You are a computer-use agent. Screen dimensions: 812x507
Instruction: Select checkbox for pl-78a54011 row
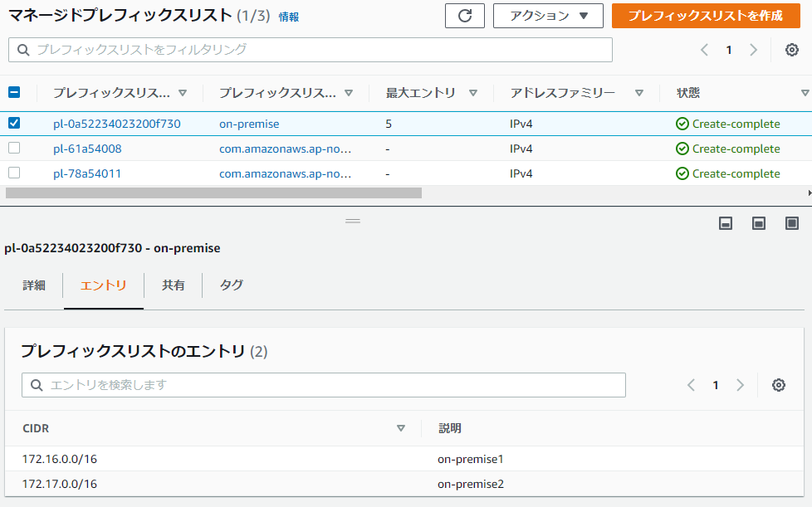(14, 173)
